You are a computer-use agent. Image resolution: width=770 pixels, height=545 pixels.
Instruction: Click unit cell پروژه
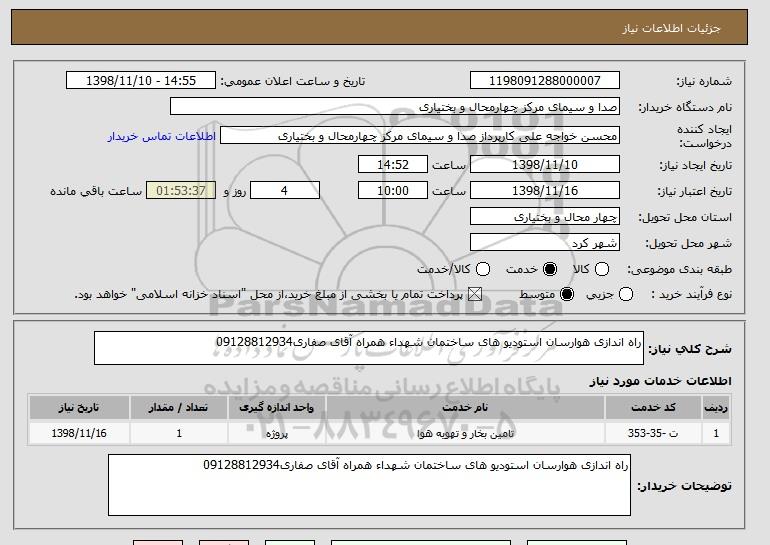pyautogui.click(x=276, y=434)
